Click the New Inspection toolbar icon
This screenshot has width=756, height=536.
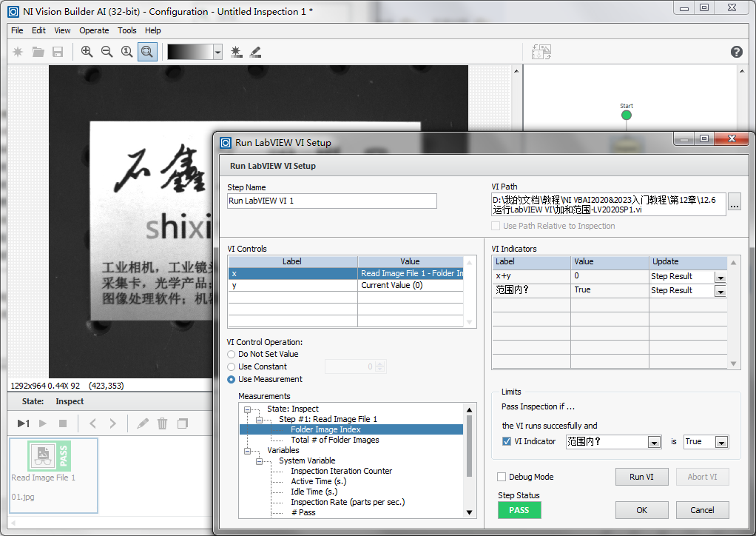click(x=18, y=52)
